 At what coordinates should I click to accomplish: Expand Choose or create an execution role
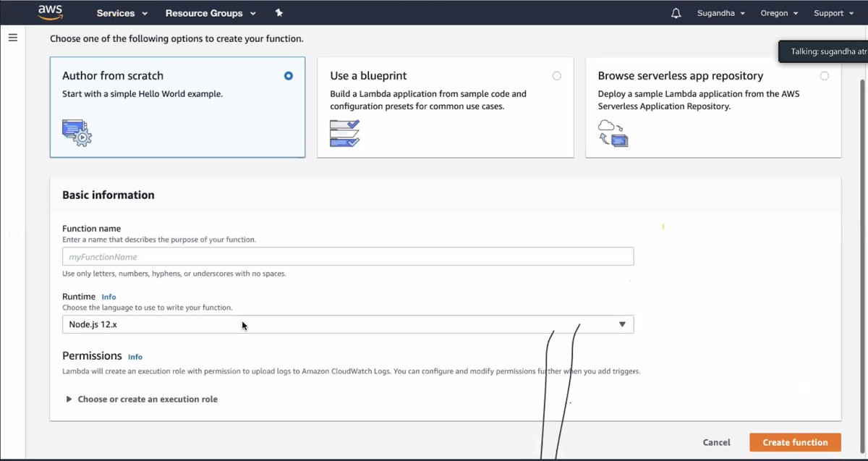tap(141, 399)
